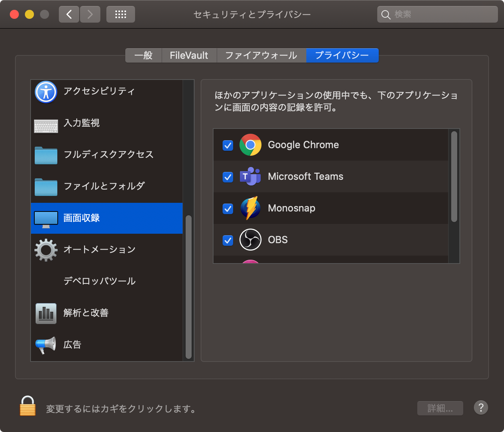Click the Accessibility icon in sidebar
The height and width of the screenshot is (432, 504).
click(46, 92)
